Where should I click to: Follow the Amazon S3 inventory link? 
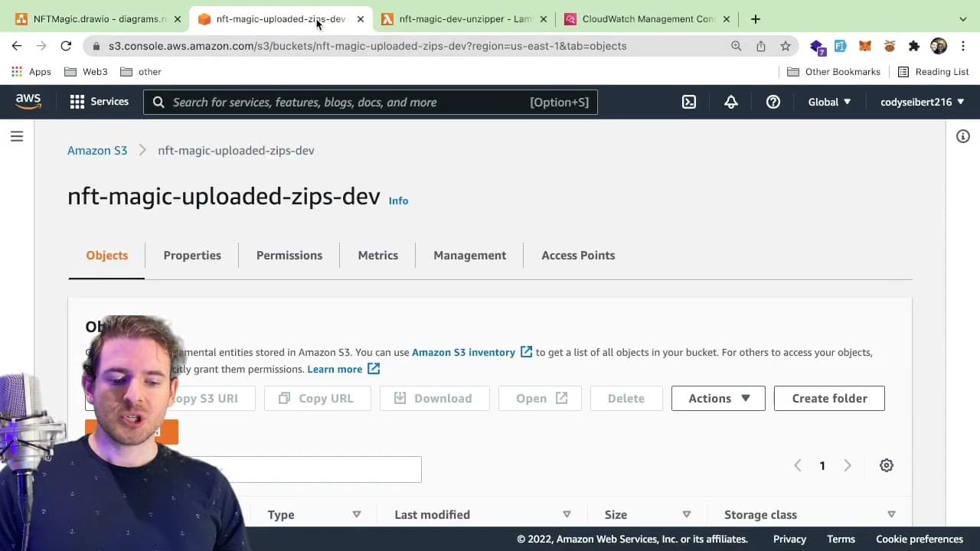point(463,352)
